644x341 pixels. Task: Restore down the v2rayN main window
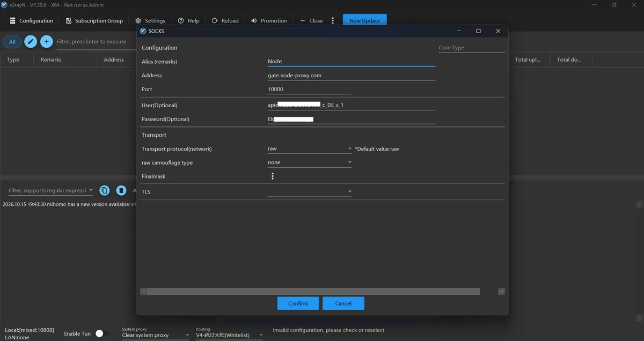[x=614, y=5]
